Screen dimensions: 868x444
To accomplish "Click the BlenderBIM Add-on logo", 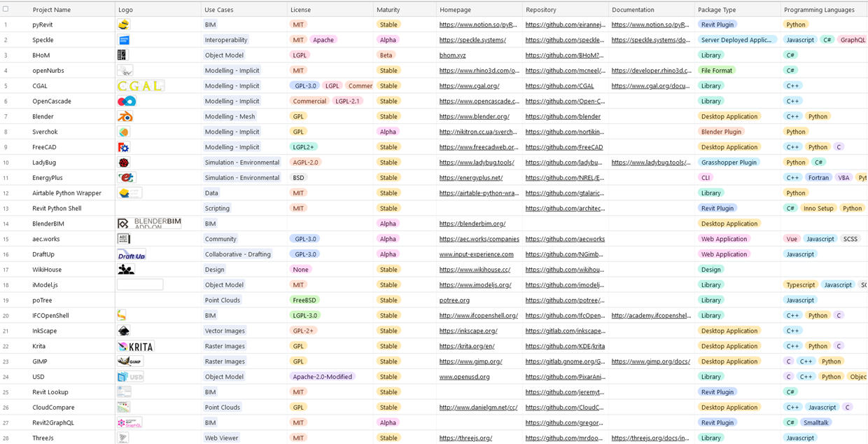I will tap(149, 223).
